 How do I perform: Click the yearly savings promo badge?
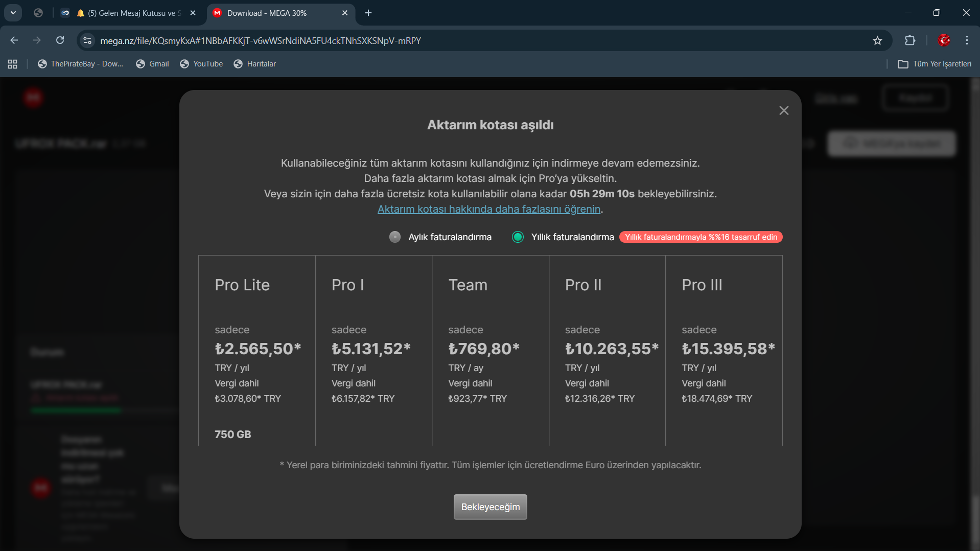coord(701,237)
